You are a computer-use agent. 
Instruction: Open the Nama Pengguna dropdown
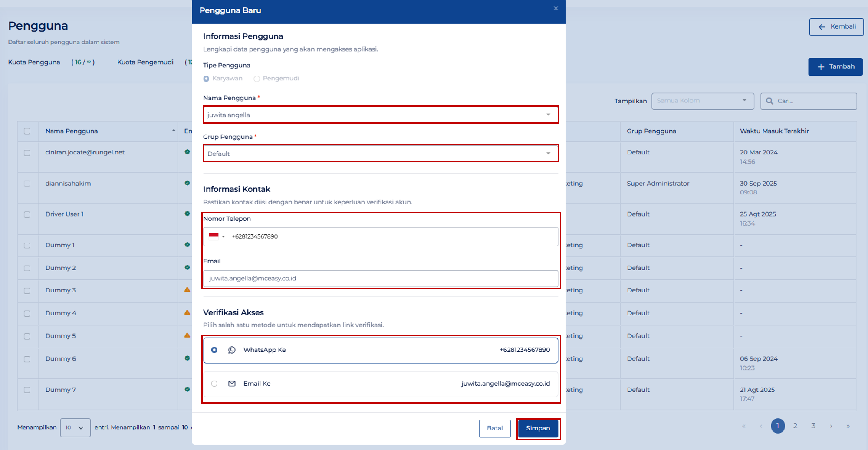[381, 115]
